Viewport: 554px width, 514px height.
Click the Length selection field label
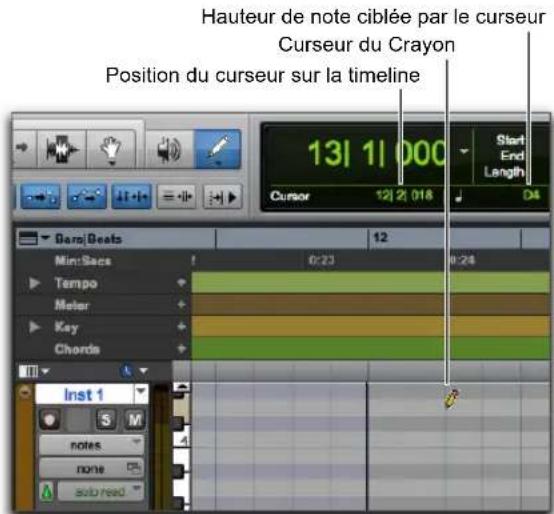[504, 172]
